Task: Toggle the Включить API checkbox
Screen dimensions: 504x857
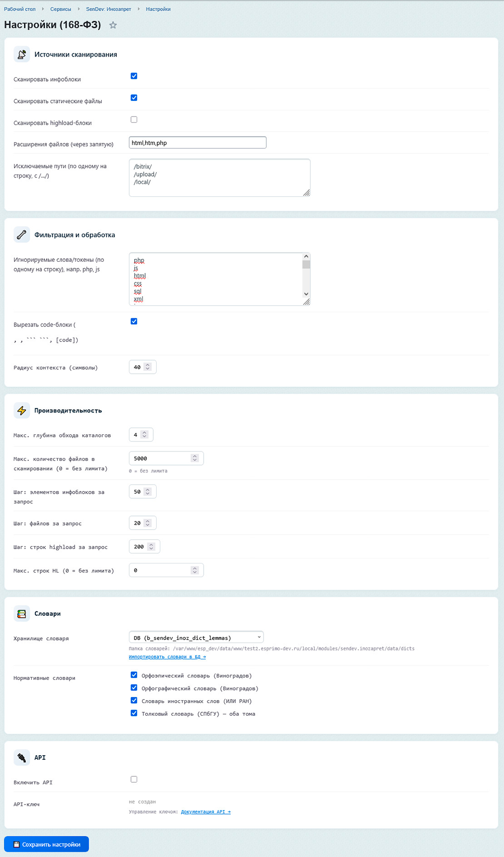Action: 134,779
